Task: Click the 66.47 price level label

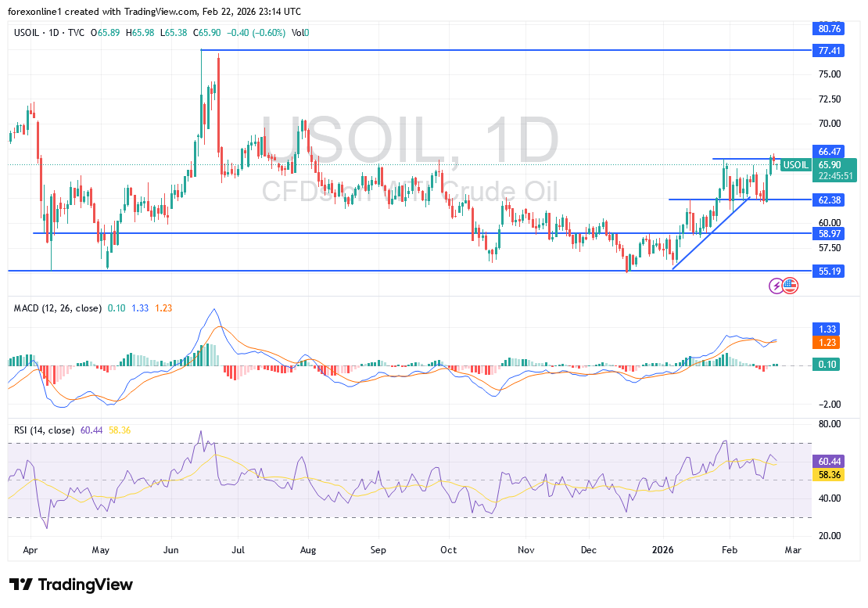Action: 829,151
